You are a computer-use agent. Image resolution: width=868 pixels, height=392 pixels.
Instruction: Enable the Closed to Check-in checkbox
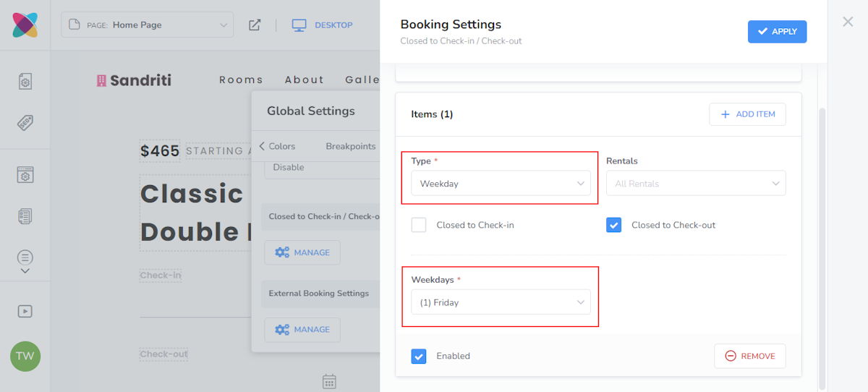click(419, 225)
